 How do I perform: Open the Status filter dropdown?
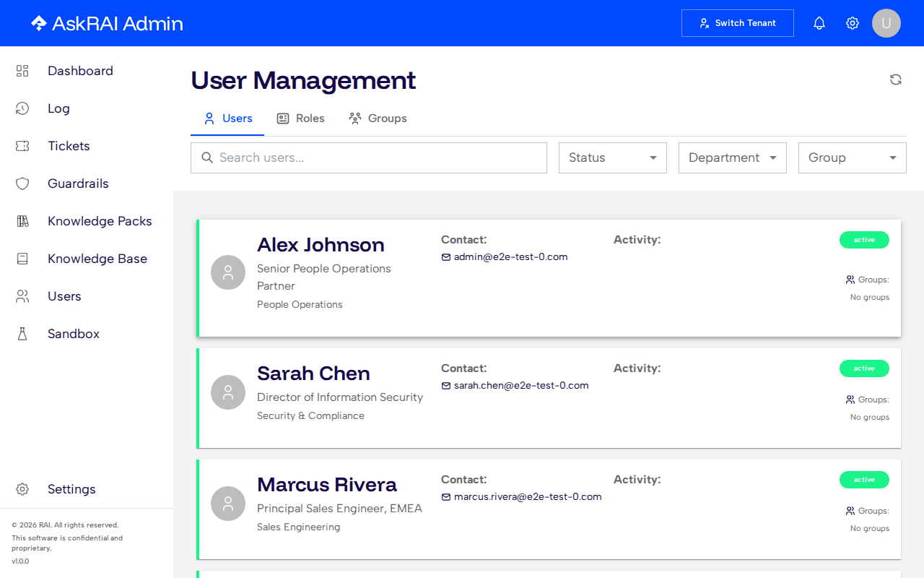click(613, 158)
